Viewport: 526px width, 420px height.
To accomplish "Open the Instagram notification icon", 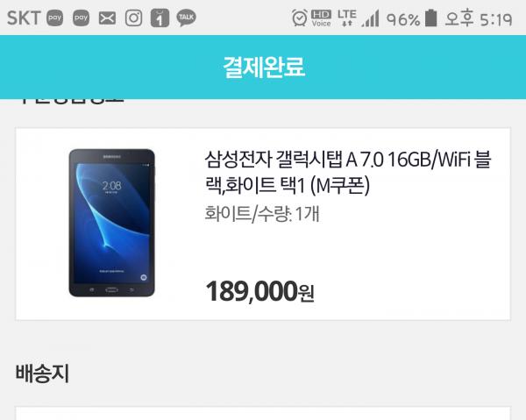I will coord(133,18).
